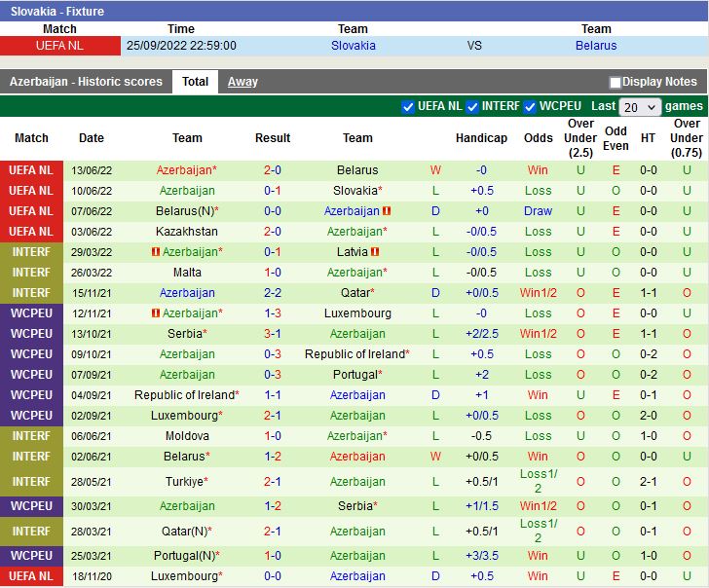Toggle the WCPEU filter checkbox
This screenshot has width=709, height=588.
pyautogui.click(x=530, y=107)
